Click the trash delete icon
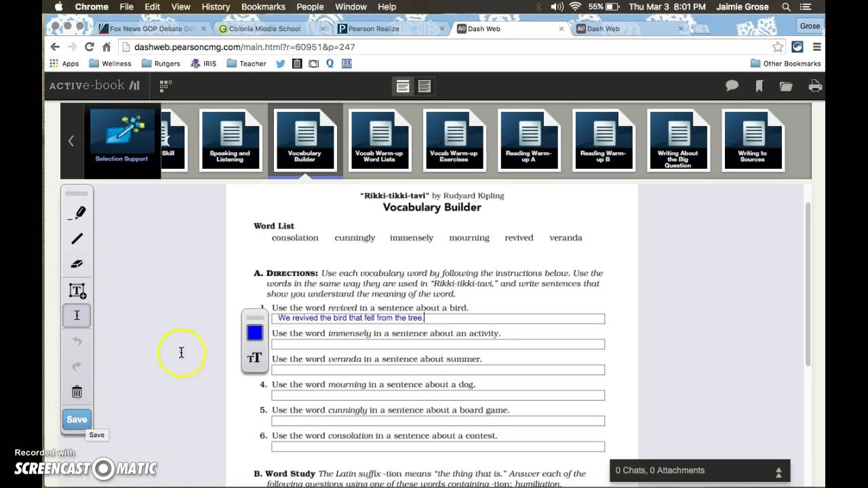The width and height of the screenshot is (868, 488). tap(77, 392)
